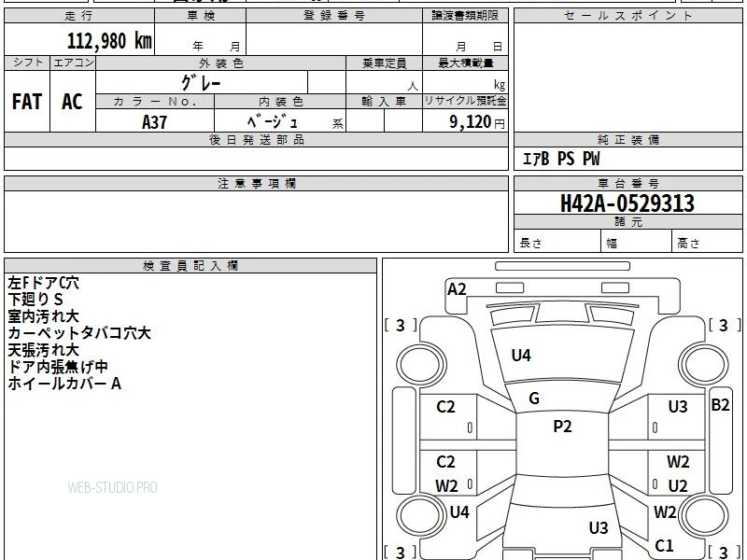This screenshot has height=560, width=747.
Task: Click the 乗車定員 header
Action: click(x=385, y=63)
